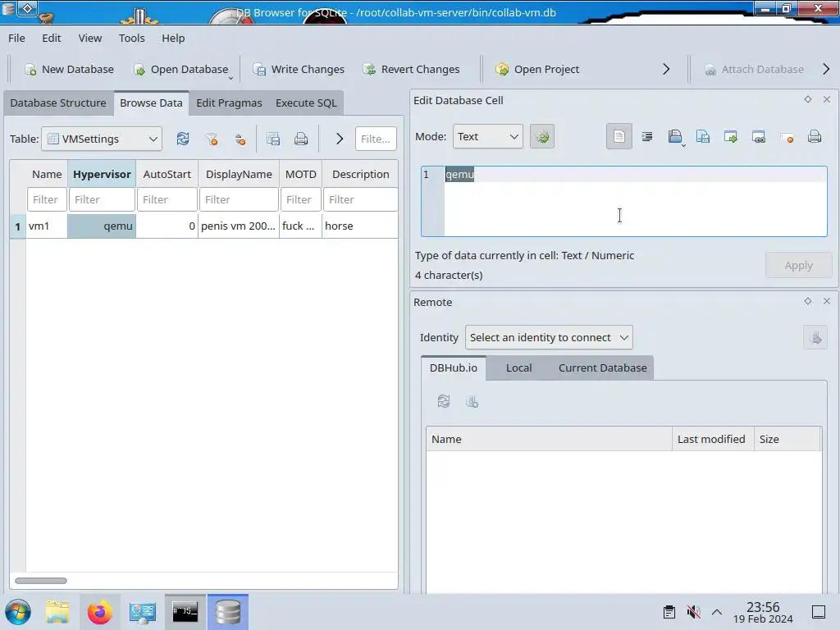This screenshot has height=630, width=840.
Task: Switch to the Edit Pragmas tab
Action: [229, 103]
